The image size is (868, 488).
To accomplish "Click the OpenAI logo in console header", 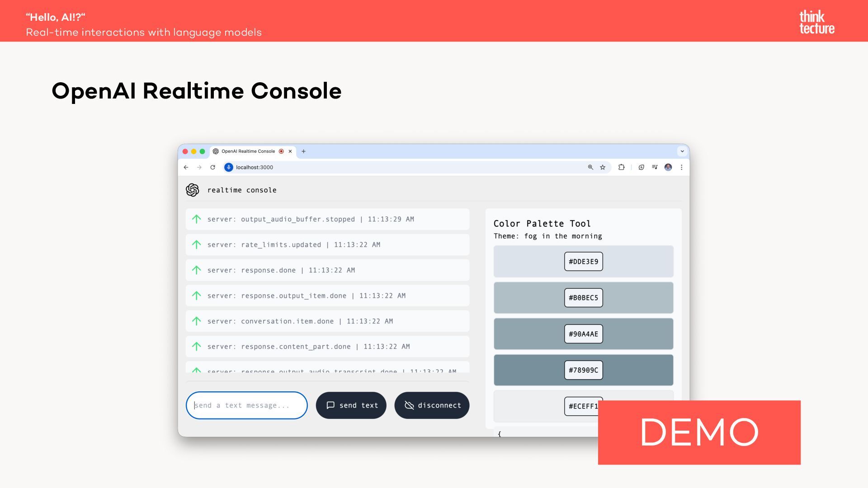I will click(x=192, y=190).
